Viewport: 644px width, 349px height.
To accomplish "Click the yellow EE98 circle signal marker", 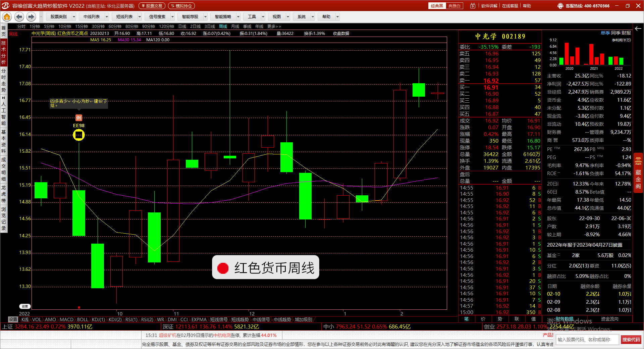I will 79,135.
